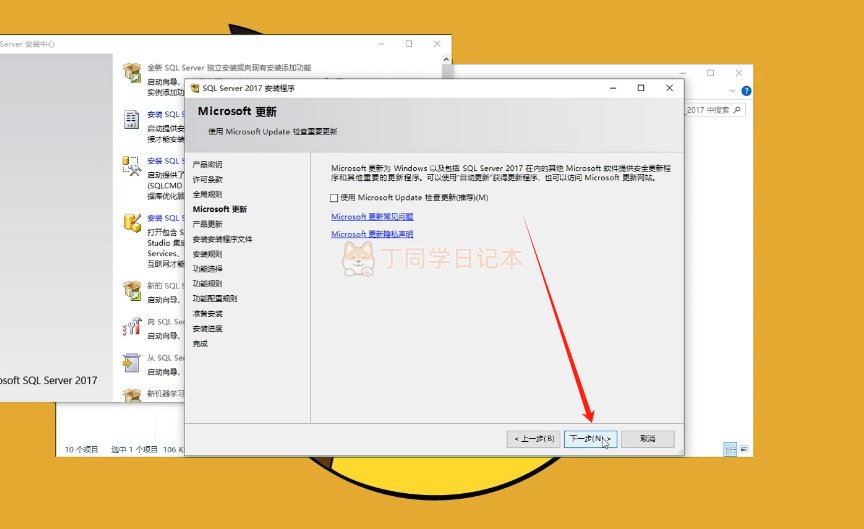Click the 取消 cancel button
The height and width of the screenshot is (529, 864).
click(647, 439)
